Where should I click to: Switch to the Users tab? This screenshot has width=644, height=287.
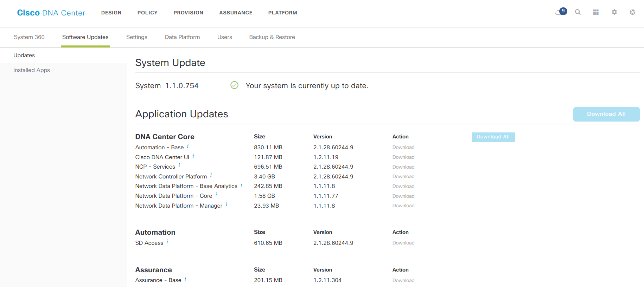[x=225, y=37]
